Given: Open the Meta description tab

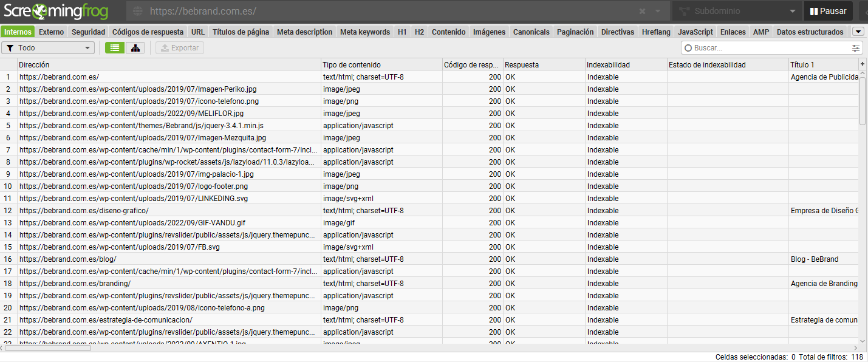Looking at the screenshot, I should click(x=304, y=32).
